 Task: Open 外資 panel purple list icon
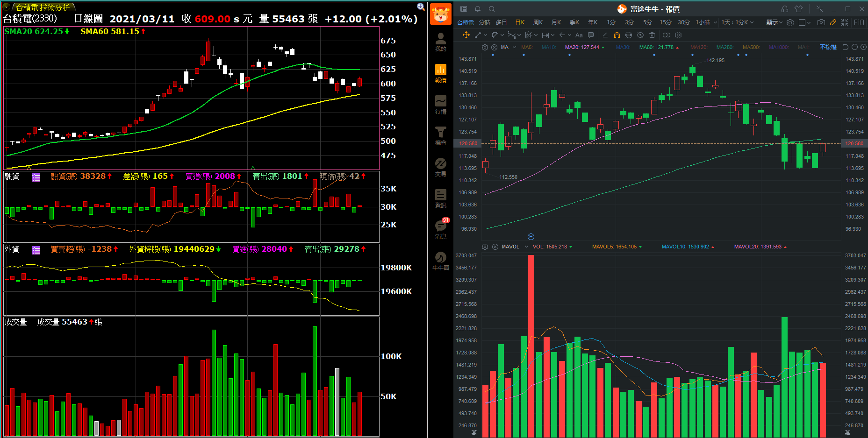coord(36,250)
